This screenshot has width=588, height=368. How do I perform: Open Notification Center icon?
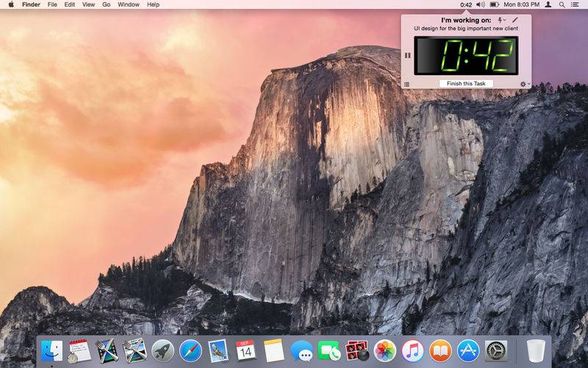(x=575, y=4)
